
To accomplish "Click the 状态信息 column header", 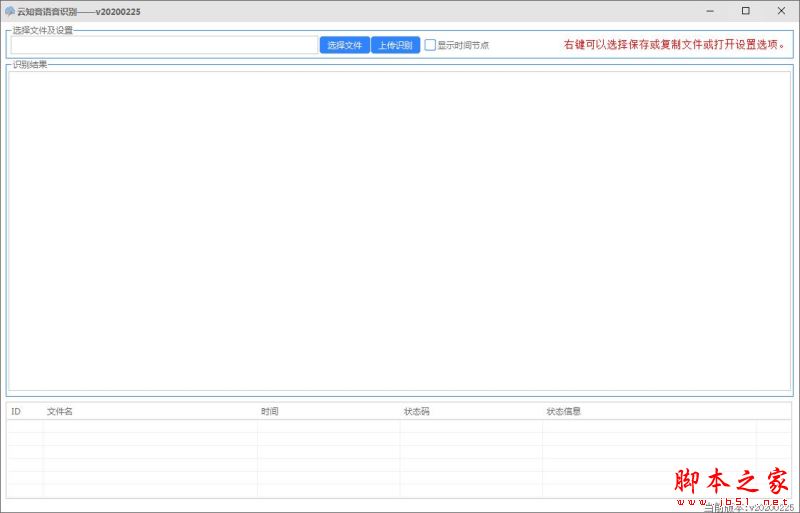I will pyautogui.click(x=563, y=411).
